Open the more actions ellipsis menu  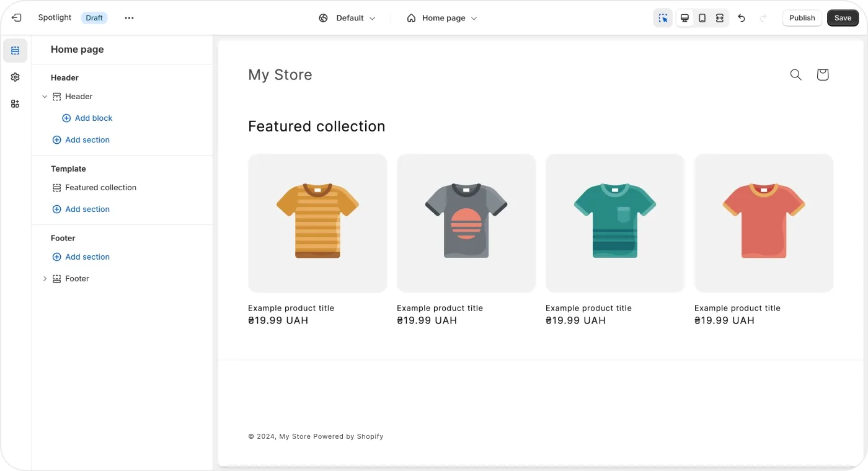(129, 18)
